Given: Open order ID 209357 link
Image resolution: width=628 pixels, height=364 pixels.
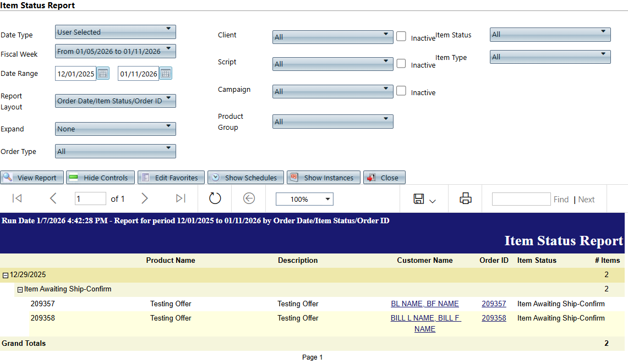Looking at the screenshot, I should pos(494,304).
